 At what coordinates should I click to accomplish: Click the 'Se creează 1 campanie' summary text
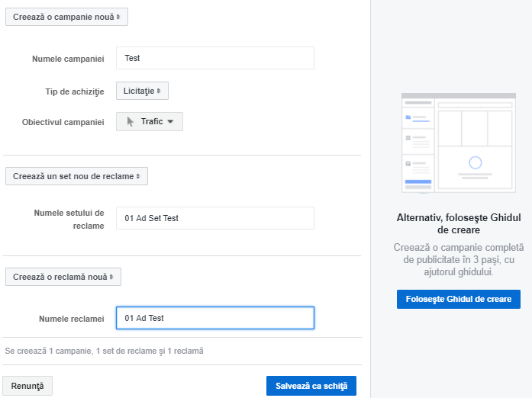tap(104, 351)
